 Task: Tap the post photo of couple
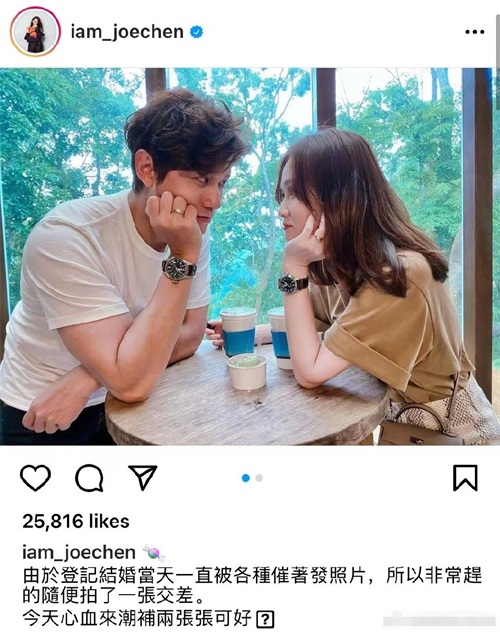[250, 256]
